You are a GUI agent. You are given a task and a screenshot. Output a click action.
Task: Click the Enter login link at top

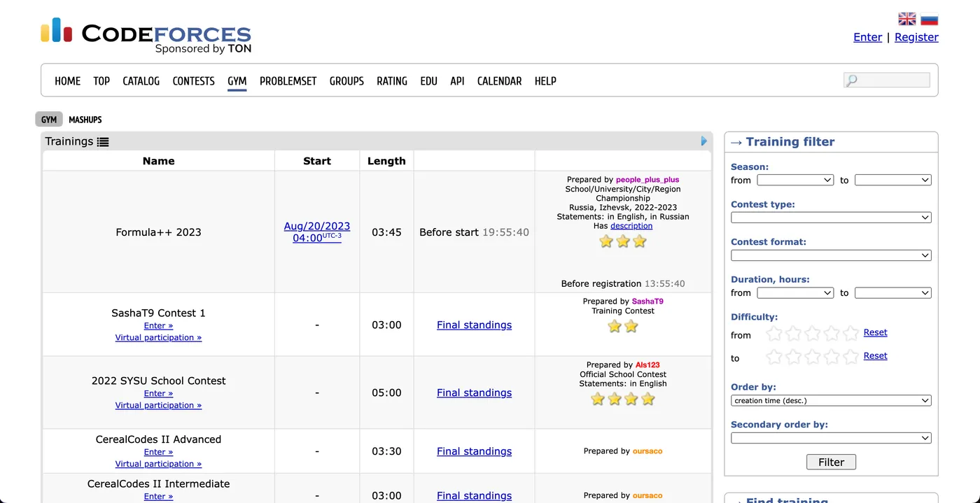[x=868, y=37]
